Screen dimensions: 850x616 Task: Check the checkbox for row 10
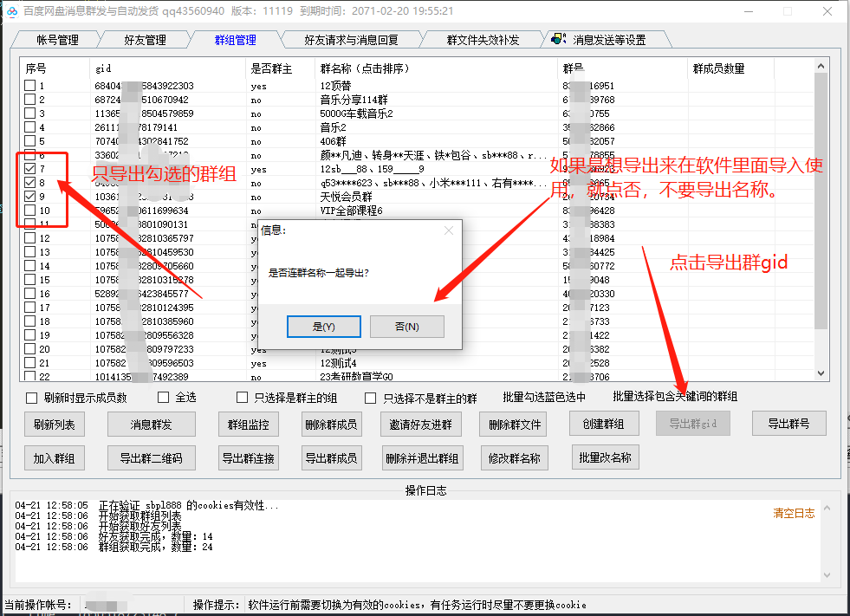[x=29, y=211]
